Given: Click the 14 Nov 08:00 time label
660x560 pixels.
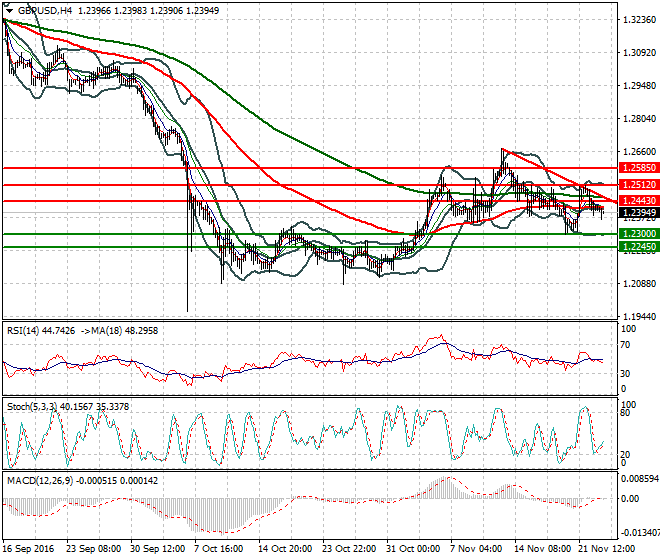Looking at the screenshot, I should click(543, 549).
